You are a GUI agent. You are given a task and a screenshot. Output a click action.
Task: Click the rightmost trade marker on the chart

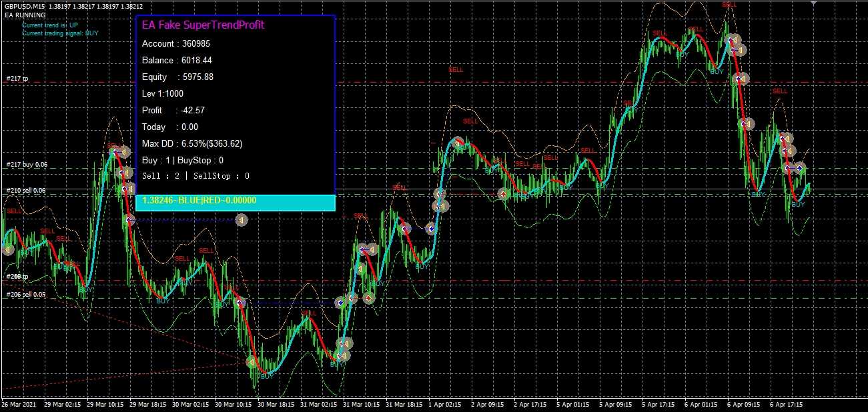(x=800, y=167)
